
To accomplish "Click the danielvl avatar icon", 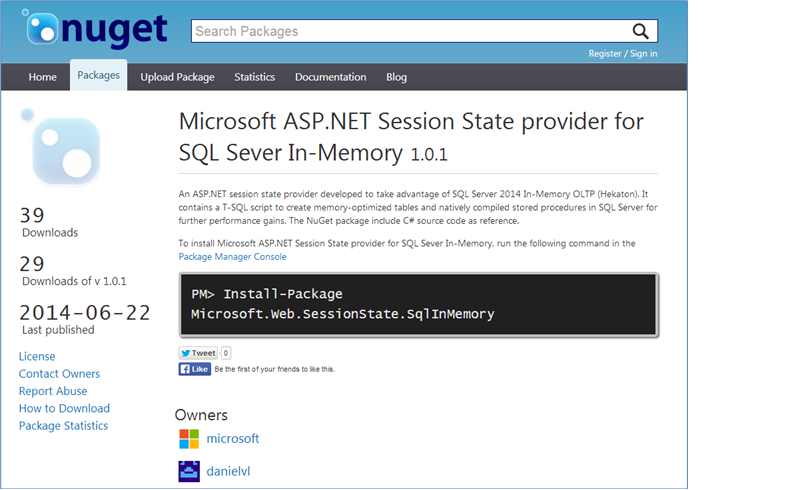I will click(189, 471).
